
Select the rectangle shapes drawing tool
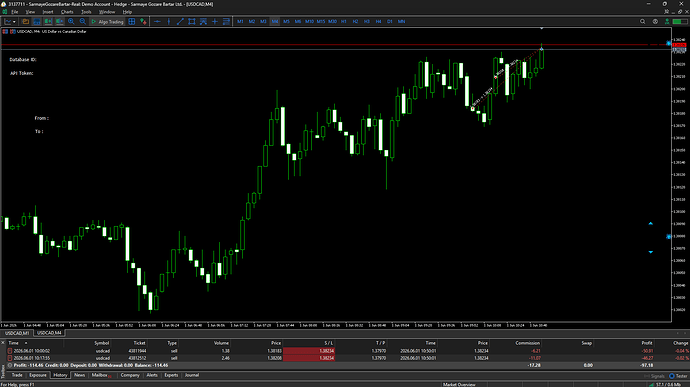point(191,21)
